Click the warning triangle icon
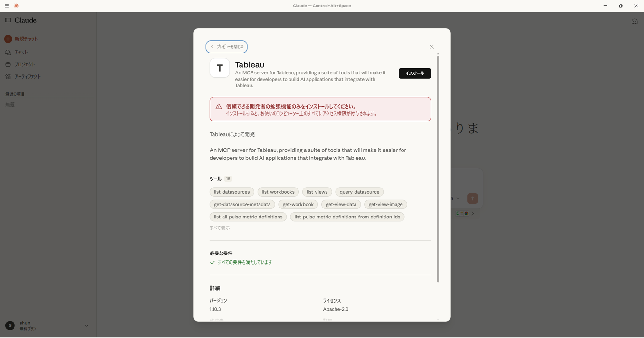The height and width of the screenshot is (338, 644). click(x=219, y=106)
